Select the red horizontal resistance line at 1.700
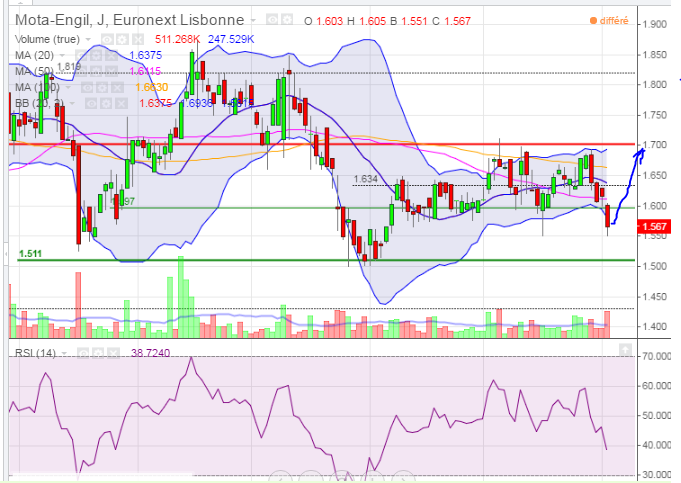This screenshot has height=483, width=681. 321,144
